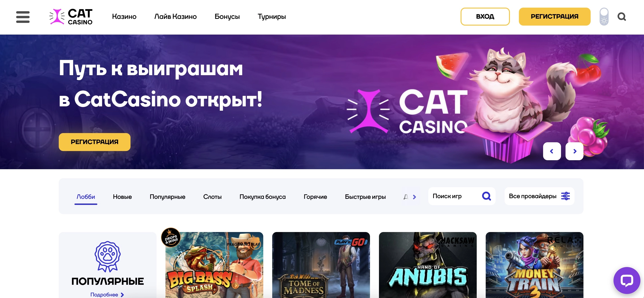The image size is (644, 298).
Task: Click РЕГИСТРАЦИЯ button on the banner
Action: click(94, 142)
